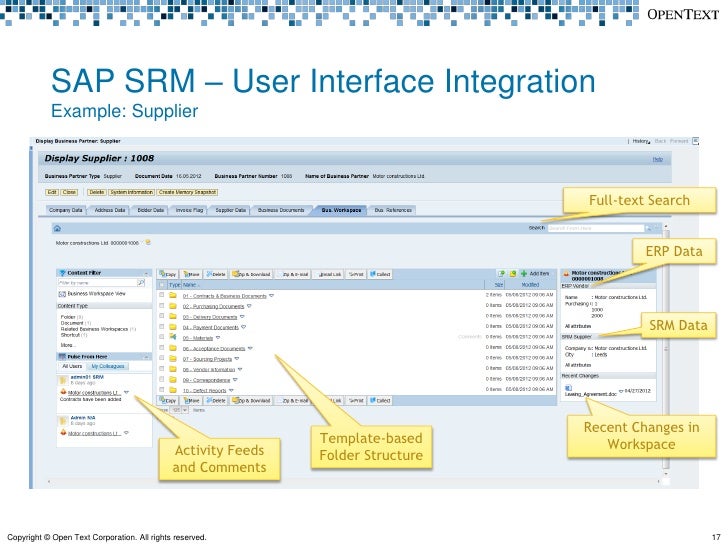Click System Information button
The image size is (728, 546).
pos(131,192)
